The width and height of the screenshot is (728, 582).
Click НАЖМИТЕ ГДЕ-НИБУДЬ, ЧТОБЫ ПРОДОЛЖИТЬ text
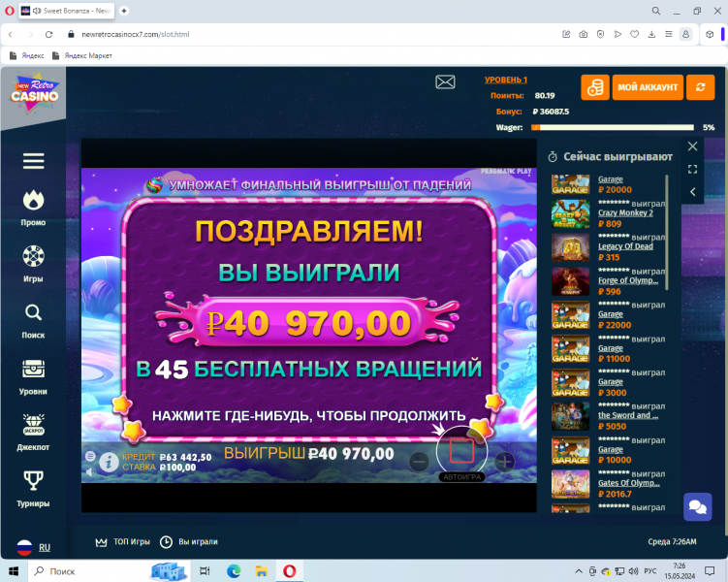(309, 416)
